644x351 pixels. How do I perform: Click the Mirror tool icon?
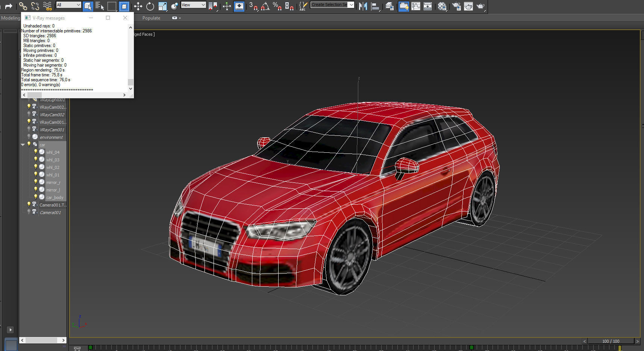[363, 6]
